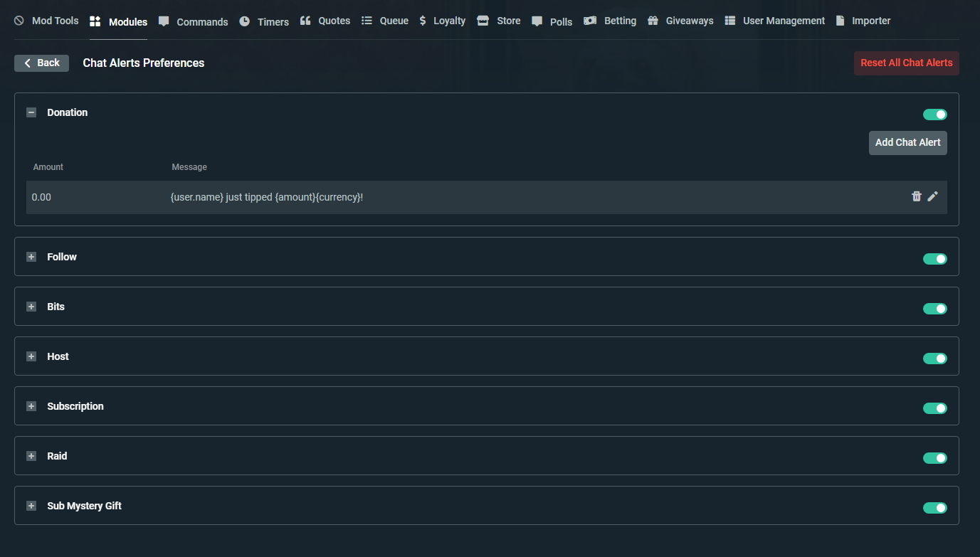The width and height of the screenshot is (980, 557).
Task: Switch off Sub Mystery Gift alerts
Action: (x=934, y=508)
